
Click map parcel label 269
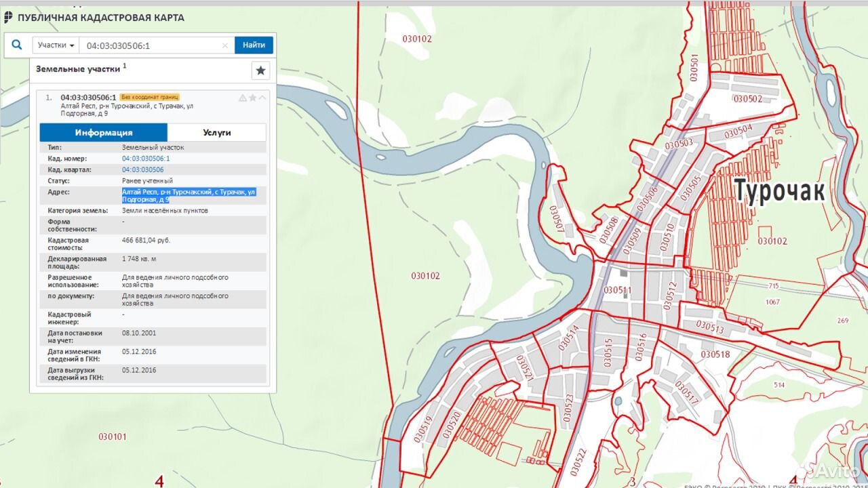[843, 321]
